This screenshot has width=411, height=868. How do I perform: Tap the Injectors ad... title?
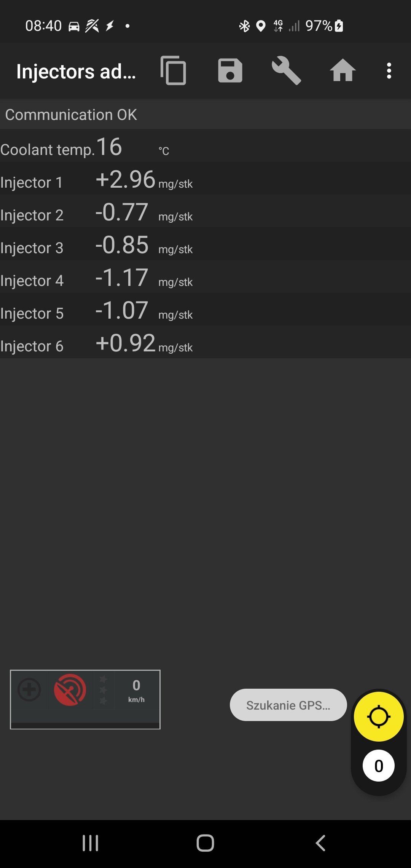click(76, 71)
